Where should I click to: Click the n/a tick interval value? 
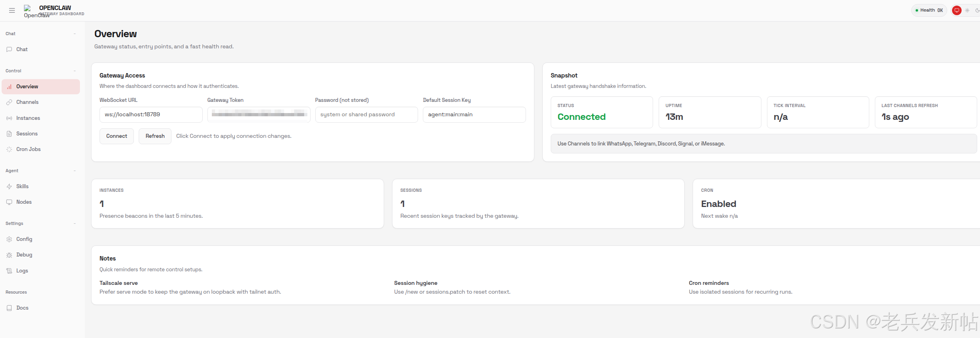point(781,117)
